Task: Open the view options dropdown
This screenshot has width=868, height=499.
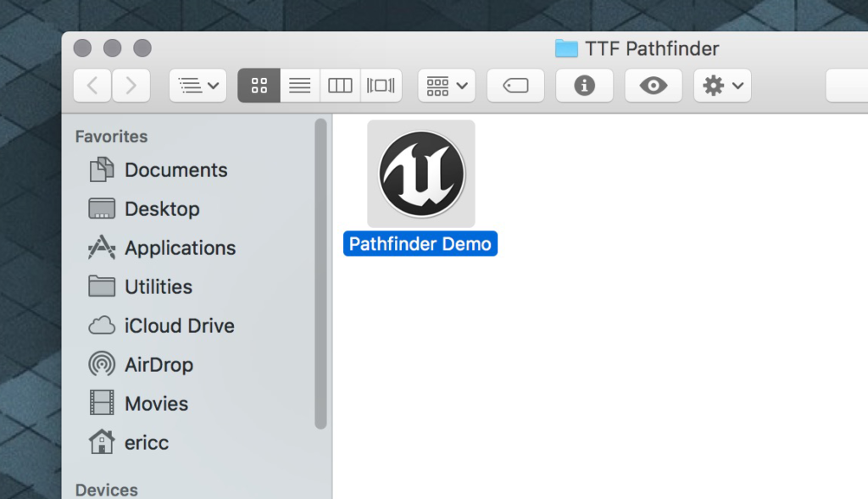Action: pyautogui.click(x=198, y=85)
